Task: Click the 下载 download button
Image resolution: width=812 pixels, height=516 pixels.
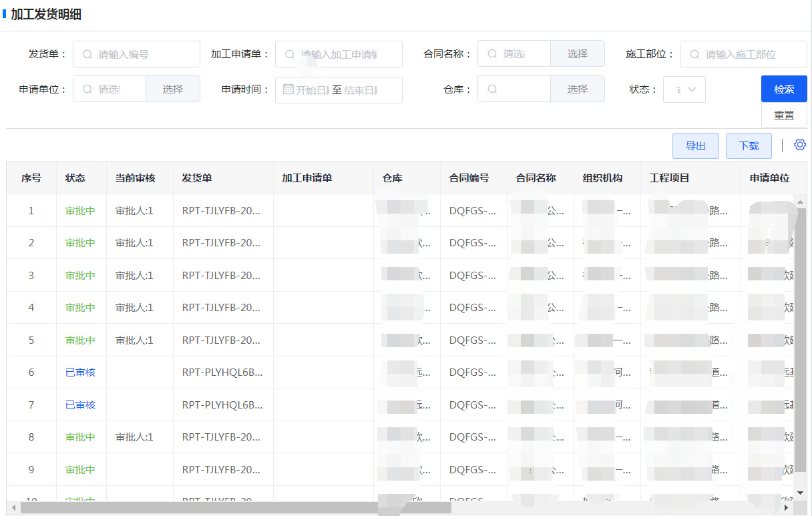Action: click(x=749, y=146)
